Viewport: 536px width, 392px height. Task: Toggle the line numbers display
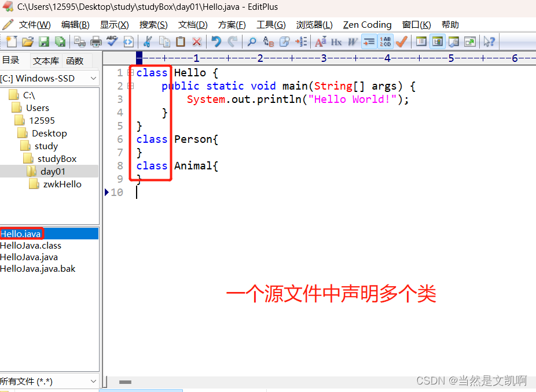click(x=385, y=41)
